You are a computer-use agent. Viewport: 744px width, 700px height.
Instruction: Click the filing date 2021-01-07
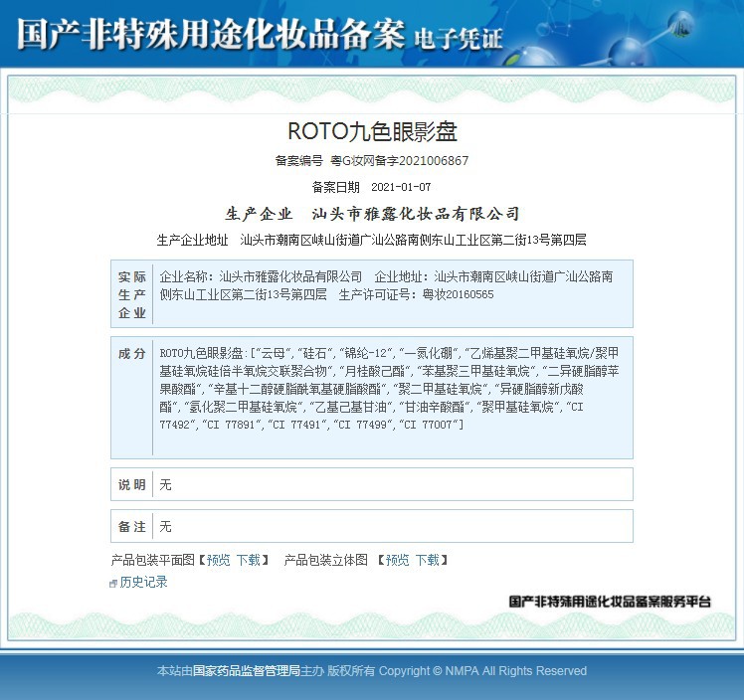tap(401, 187)
